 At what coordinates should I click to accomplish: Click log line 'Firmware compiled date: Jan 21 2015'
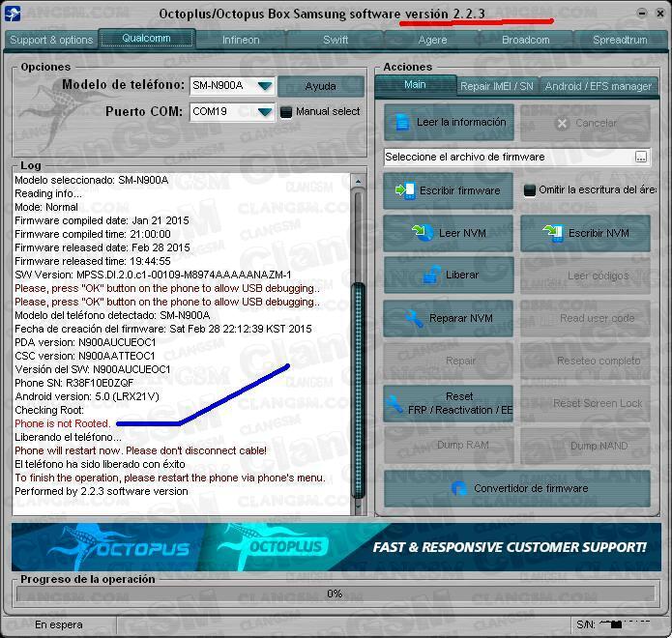click(102, 220)
